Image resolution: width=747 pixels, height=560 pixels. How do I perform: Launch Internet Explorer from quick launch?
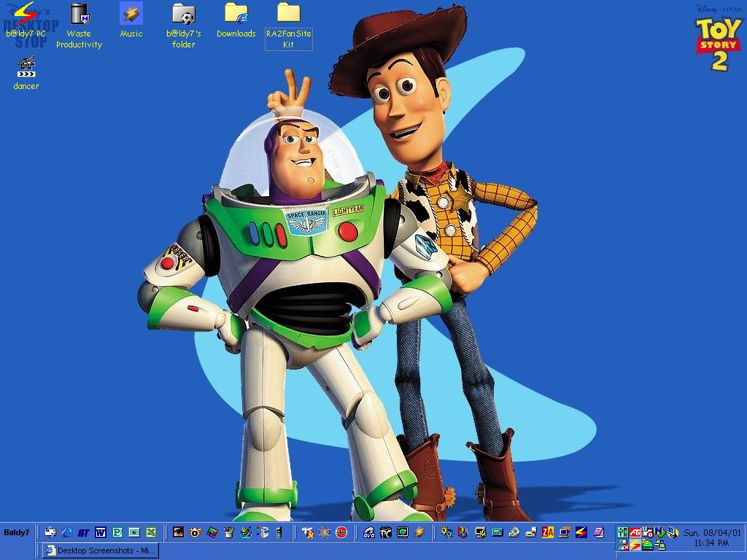click(67, 532)
